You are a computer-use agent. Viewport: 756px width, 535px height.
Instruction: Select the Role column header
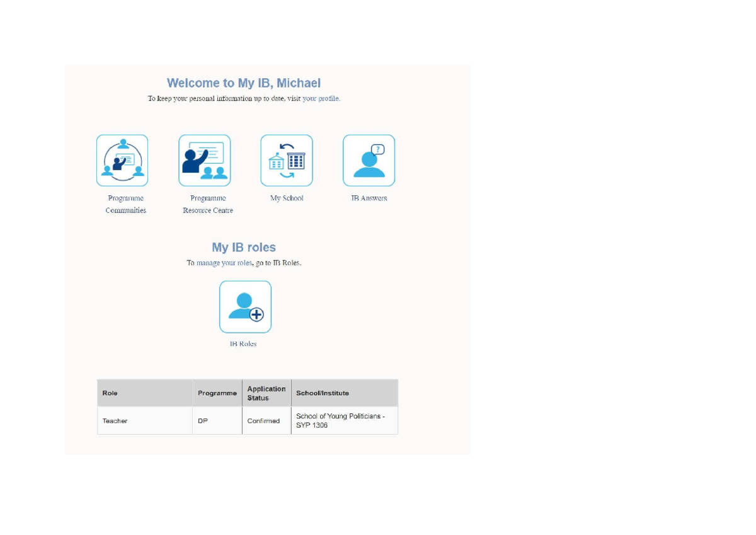(145, 393)
